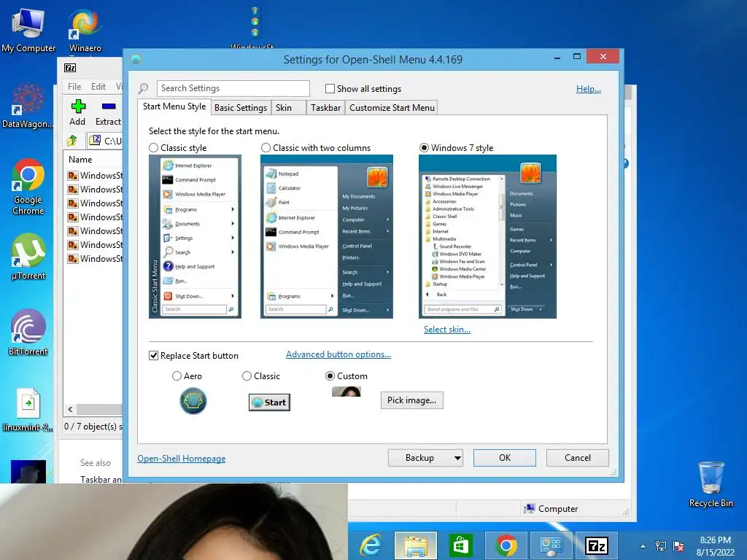Open Advanced button options link
The width and height of the screenshot is (747, 560).
coord(338,354)
